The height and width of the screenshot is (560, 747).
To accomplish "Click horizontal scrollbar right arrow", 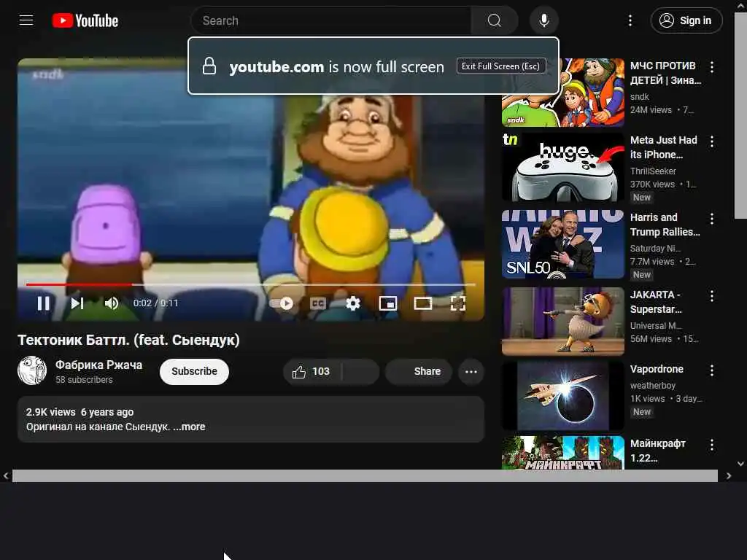I will pyautogui.click(x=729, y=475).
